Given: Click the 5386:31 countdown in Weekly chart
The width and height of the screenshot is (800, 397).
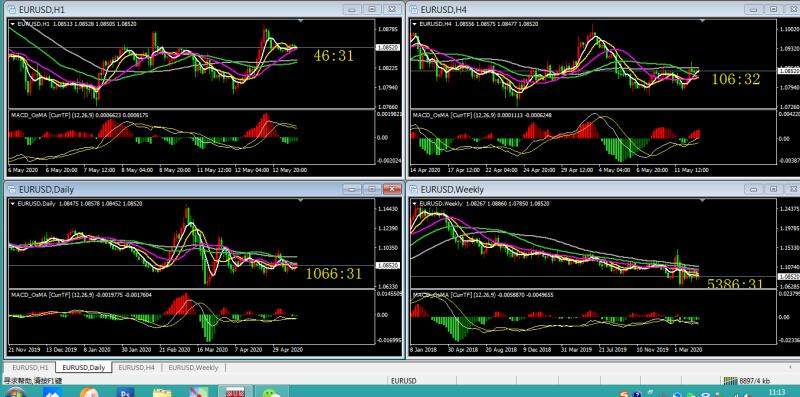Looking at the screenshot, I should tap(735, 284).
